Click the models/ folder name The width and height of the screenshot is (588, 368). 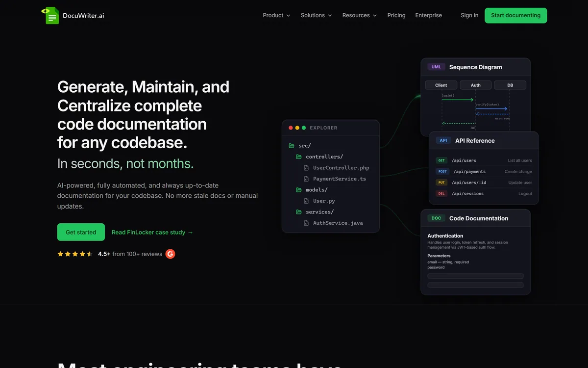coord(317,190)
